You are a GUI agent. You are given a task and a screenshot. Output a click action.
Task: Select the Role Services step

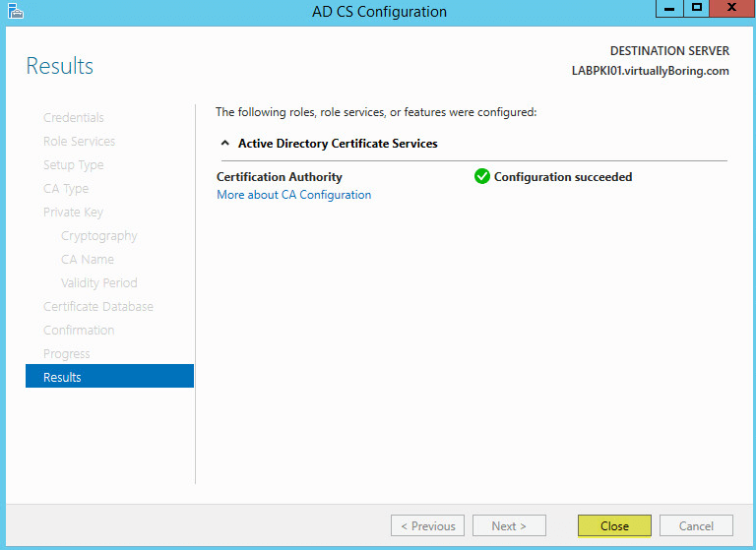pyautogui.click(x=79, y=142)
